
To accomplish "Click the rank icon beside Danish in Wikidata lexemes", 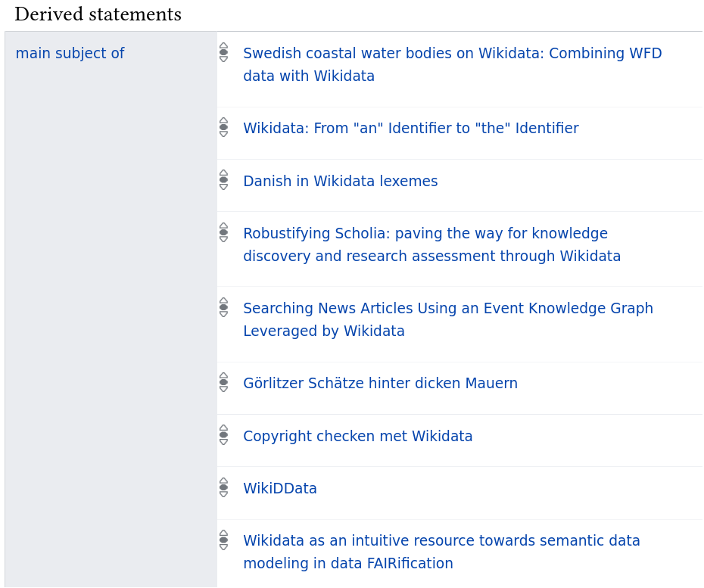I will (223, 181).
